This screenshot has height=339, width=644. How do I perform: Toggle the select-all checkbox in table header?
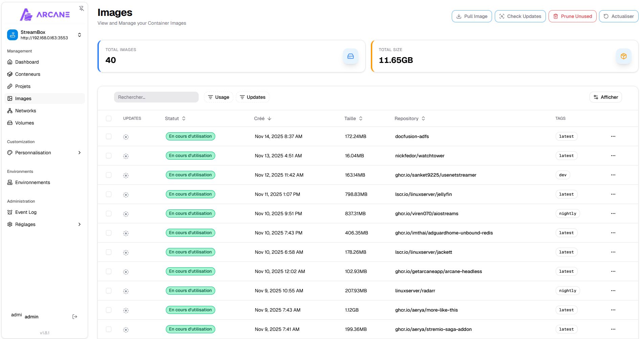(x=109, y=118)
